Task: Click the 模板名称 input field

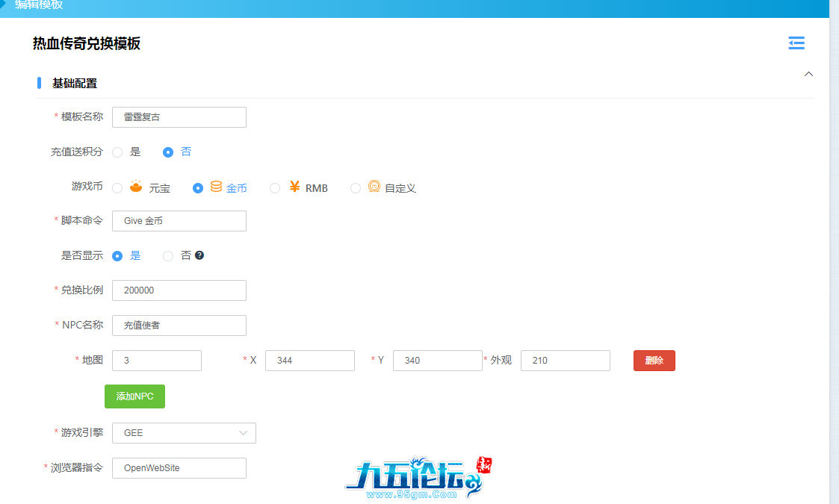Action: [179, 117]
